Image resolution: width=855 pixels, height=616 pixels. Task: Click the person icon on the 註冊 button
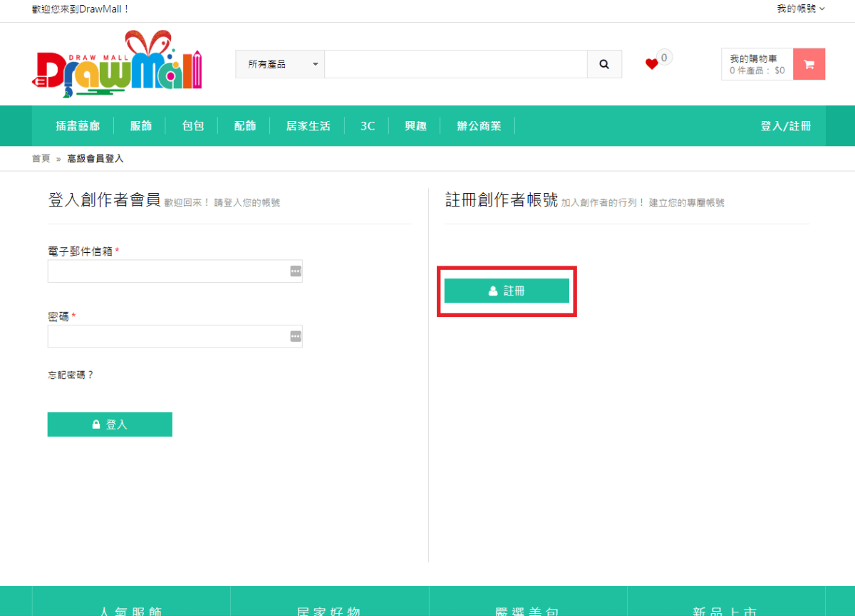492,291
